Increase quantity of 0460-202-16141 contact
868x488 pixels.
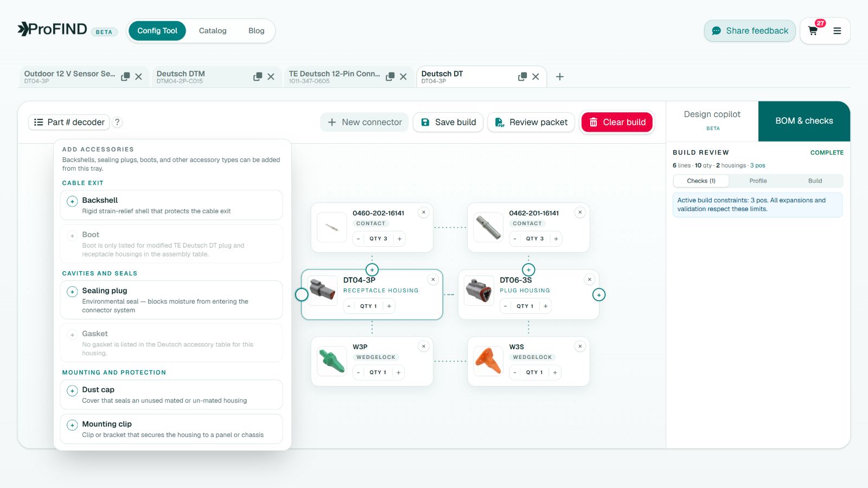[399, 239]
